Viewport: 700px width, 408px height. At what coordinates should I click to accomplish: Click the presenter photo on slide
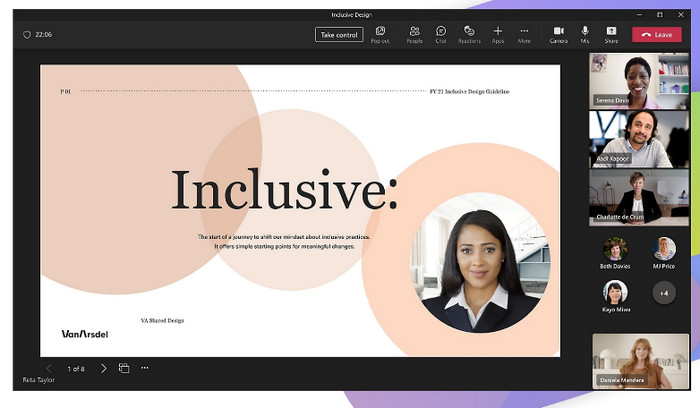pyautogui.click(x=480, y=263)
